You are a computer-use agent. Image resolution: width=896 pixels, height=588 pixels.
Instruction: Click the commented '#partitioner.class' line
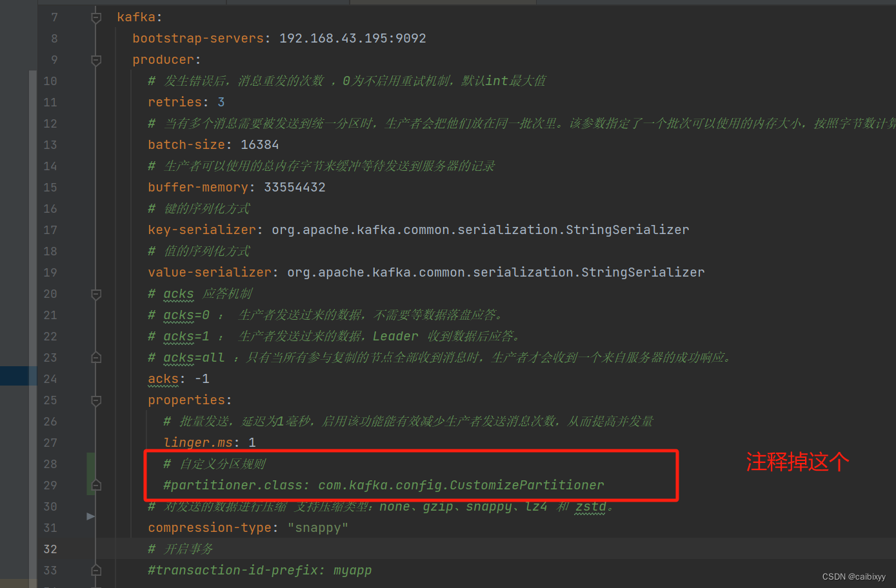pyautogui.click(x=384, y=485)
